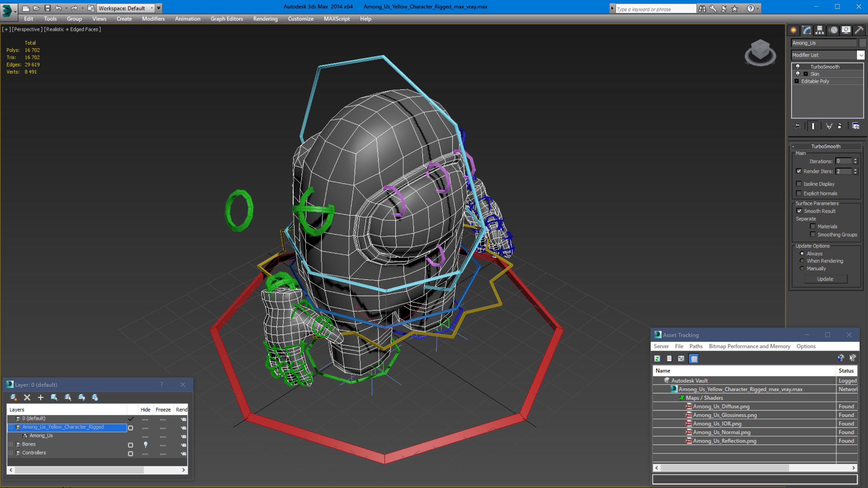Screen dimensions: 868x488
Task: Collapse the TurboSmooth rollout header
Action: pos(826,146)
